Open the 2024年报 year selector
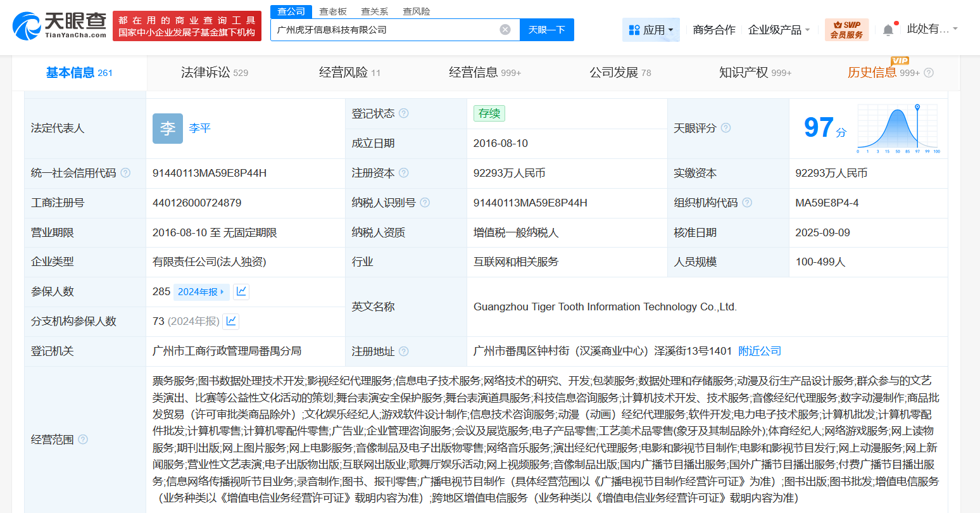 (x=201, y=291)
